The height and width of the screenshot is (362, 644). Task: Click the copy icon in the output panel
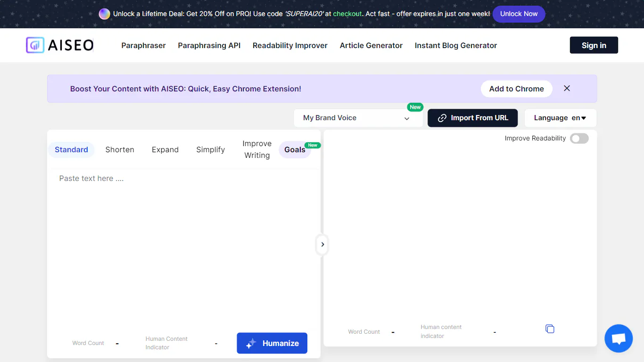pos(550,329)
